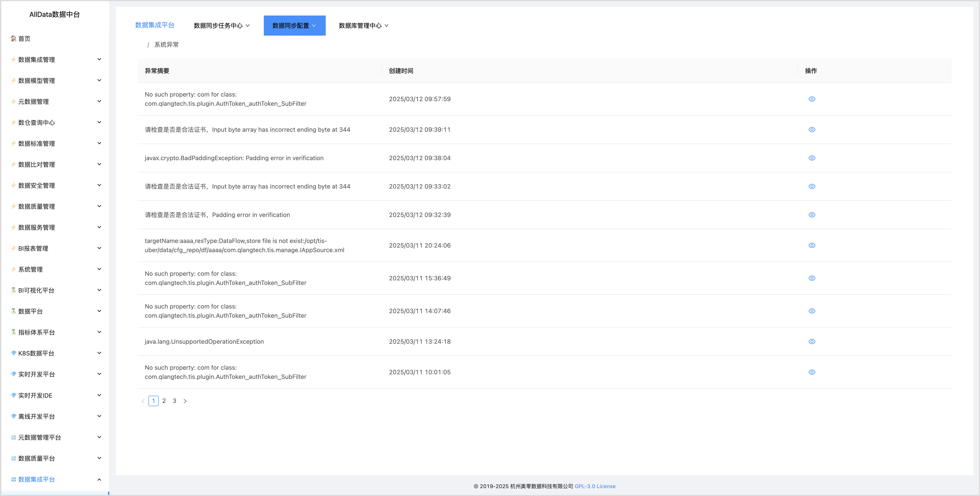Go to page 2 of exceptions
Screen dimensions: 980x496
tap(164, 401)
